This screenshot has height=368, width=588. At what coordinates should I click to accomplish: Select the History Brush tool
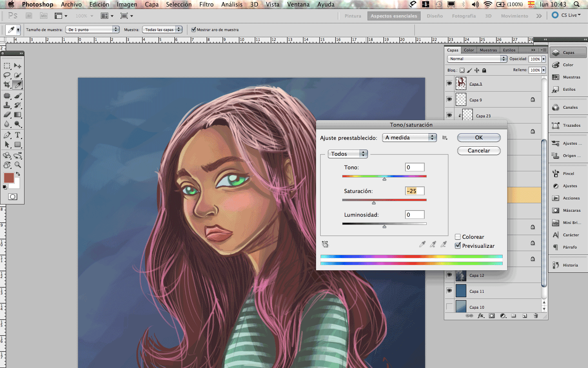tap(18, 105)
